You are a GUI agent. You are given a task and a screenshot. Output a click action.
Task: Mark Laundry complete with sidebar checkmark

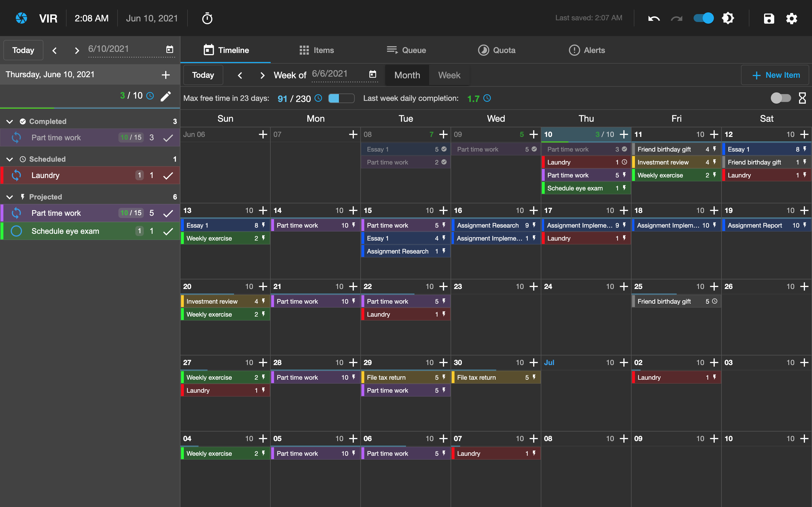click(168, 175)
